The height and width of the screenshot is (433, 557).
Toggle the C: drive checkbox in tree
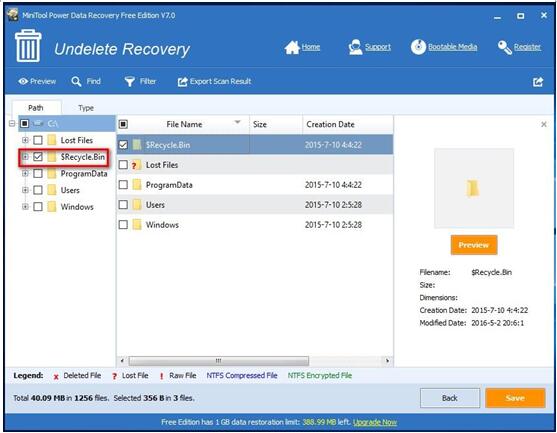coord(25,124)
